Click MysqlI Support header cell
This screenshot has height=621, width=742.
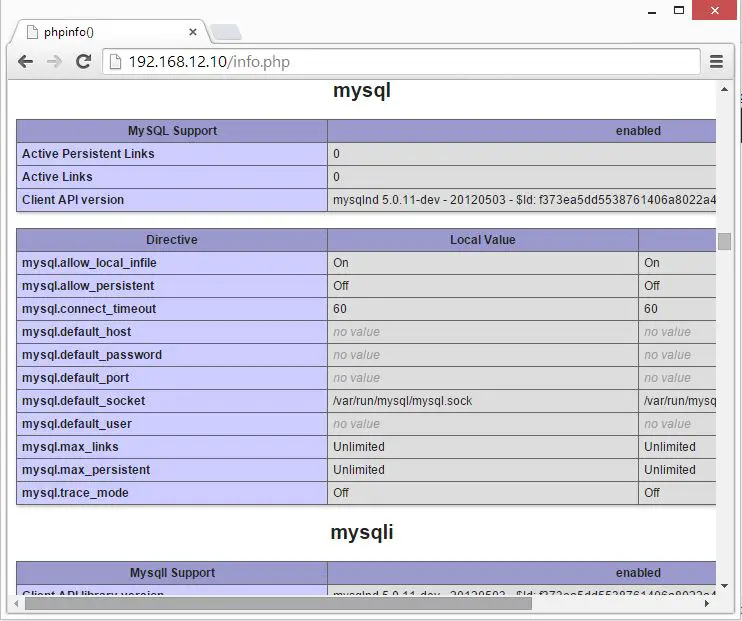point(172,573)
